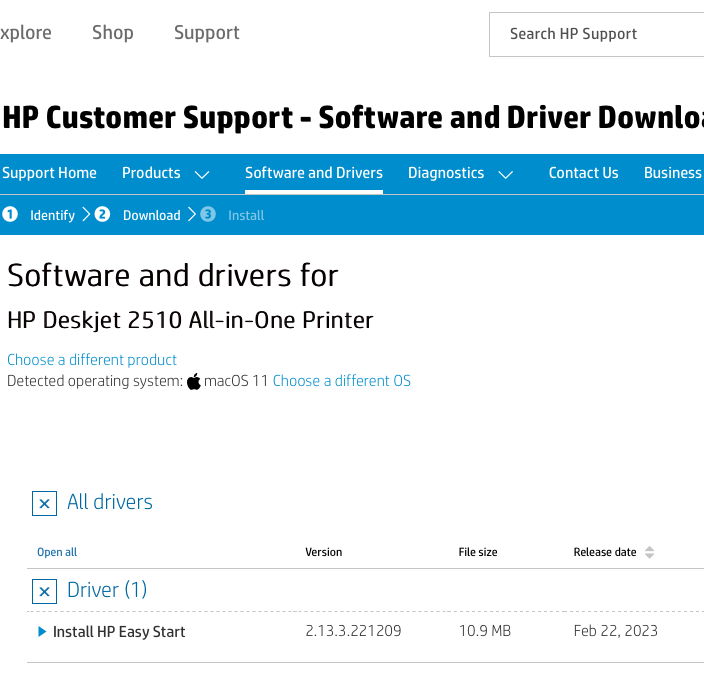Click the Driver (1) heading
704x676 pixels.
pos(107,590)
